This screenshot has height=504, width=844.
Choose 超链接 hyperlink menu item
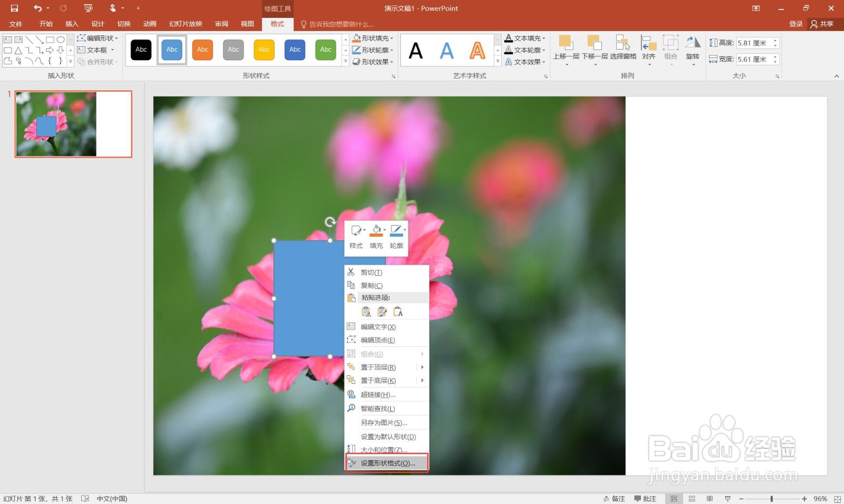[387, 394]
